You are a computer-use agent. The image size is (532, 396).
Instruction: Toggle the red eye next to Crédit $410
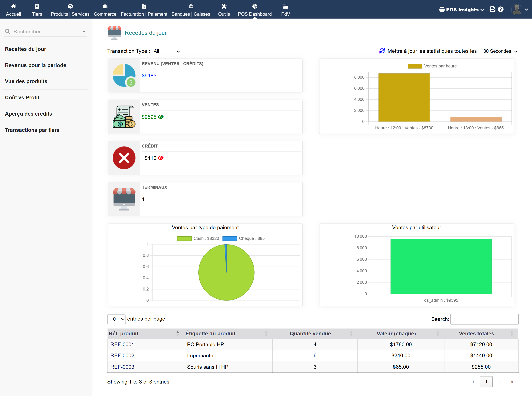161,158
